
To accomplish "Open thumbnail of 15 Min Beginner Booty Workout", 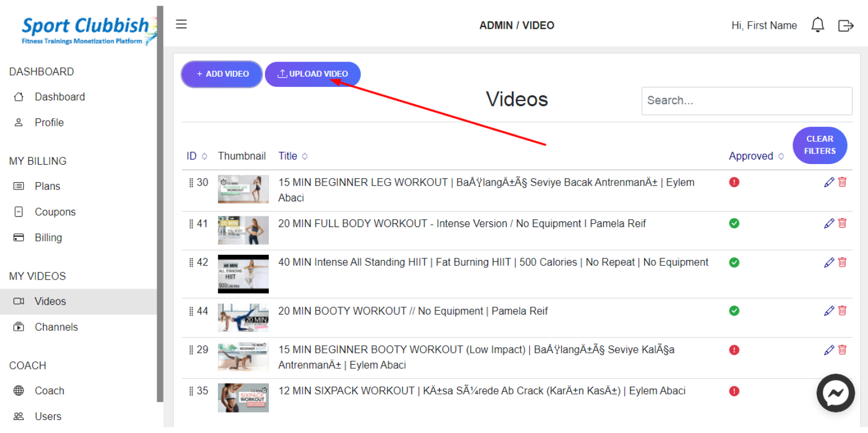I will 243,356.
